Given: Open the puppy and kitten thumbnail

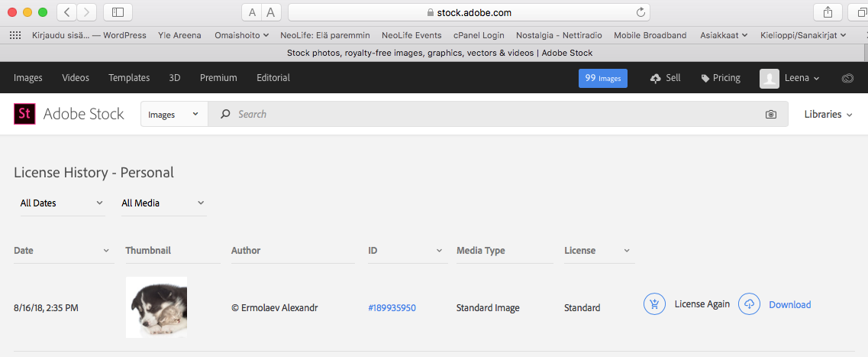Looking at the screenshot, I should tap(156, 307).
